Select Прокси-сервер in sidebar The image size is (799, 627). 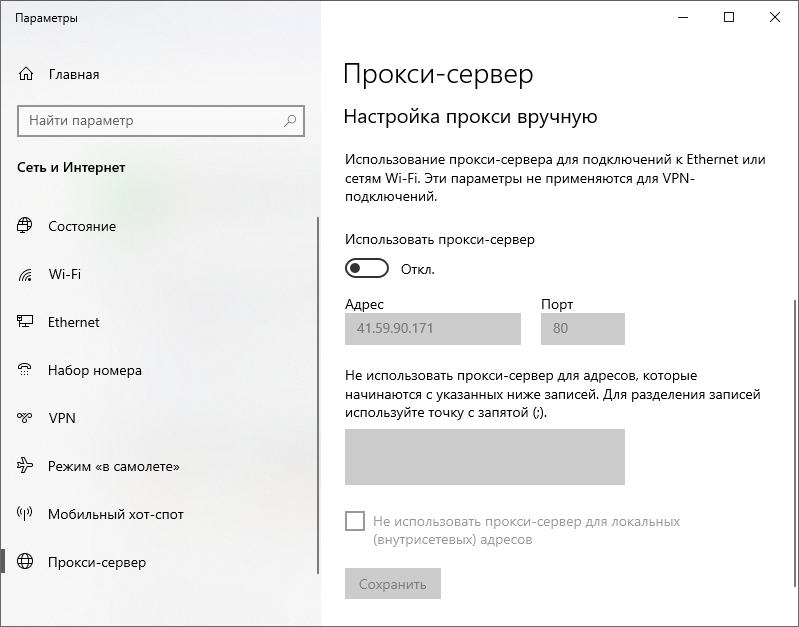click(97, 562)
